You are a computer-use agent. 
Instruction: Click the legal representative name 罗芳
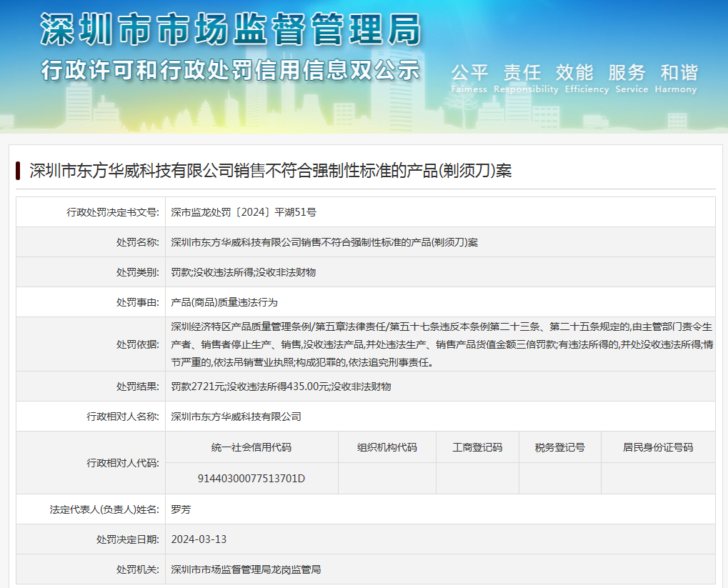point(181,509)
